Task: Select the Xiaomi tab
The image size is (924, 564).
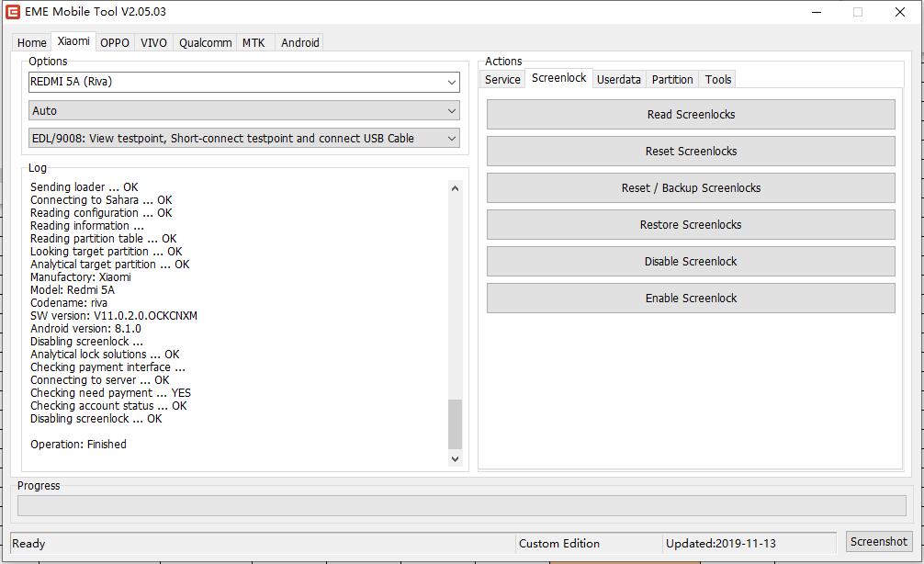Action: 73,41
